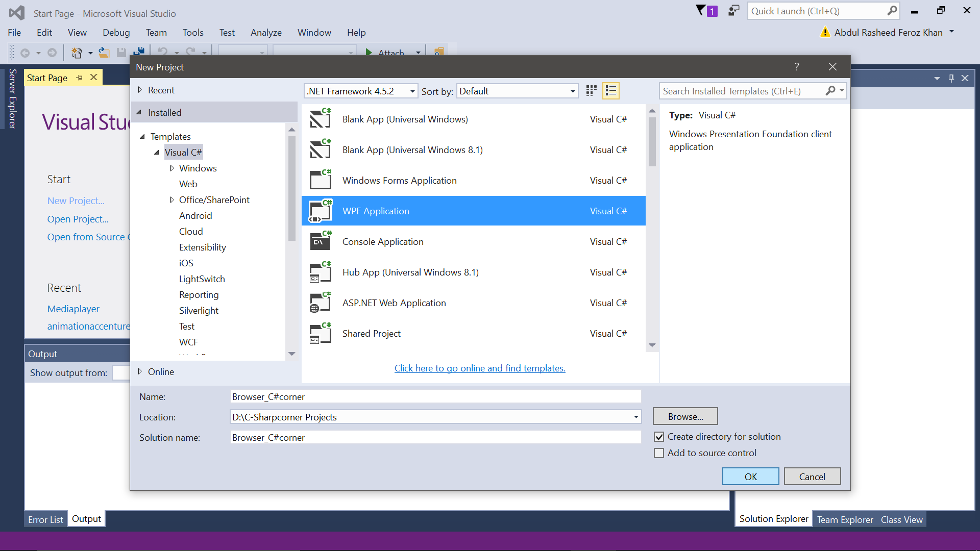Expand the Online section
Viewport: 980px width, 551px height.
(x=140, y=371)
